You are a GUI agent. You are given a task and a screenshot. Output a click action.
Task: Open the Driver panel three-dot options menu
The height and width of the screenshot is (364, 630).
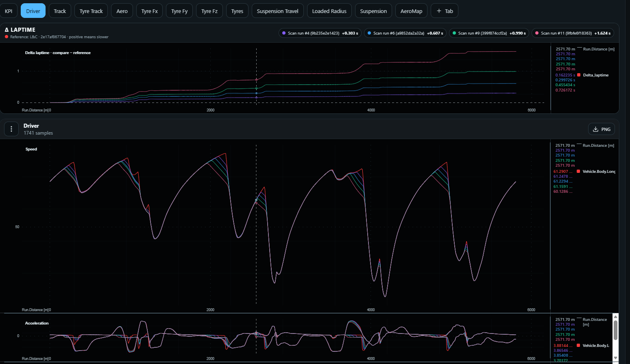point(11,129)
